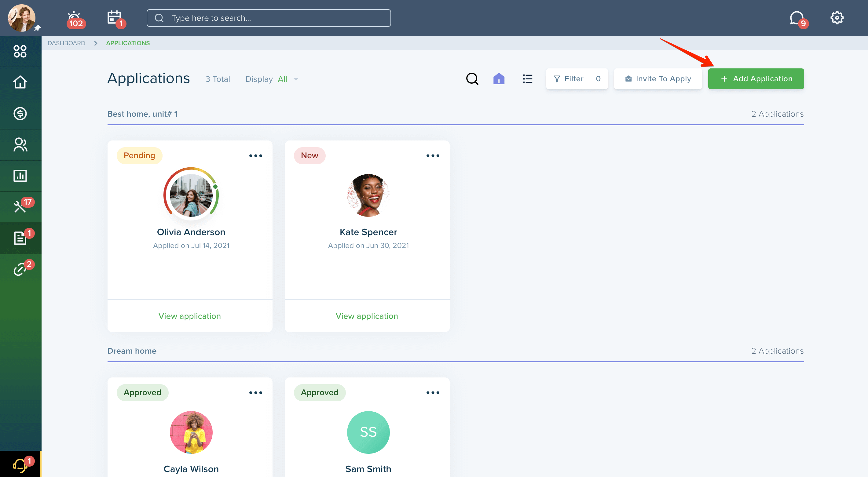Click the Cayla Wilson name
Image resolution: width=868 pixels, height=477 pixels.
[x=191, y=469]
